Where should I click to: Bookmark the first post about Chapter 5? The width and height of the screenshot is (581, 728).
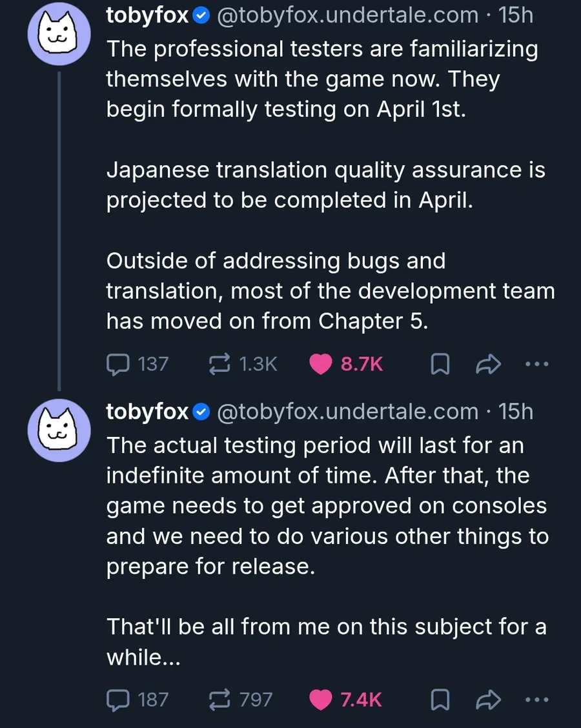click(440, 365)
